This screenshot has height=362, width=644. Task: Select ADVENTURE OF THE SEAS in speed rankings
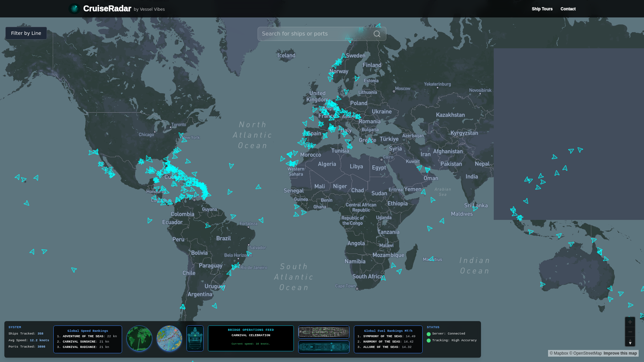click(83, 336)
